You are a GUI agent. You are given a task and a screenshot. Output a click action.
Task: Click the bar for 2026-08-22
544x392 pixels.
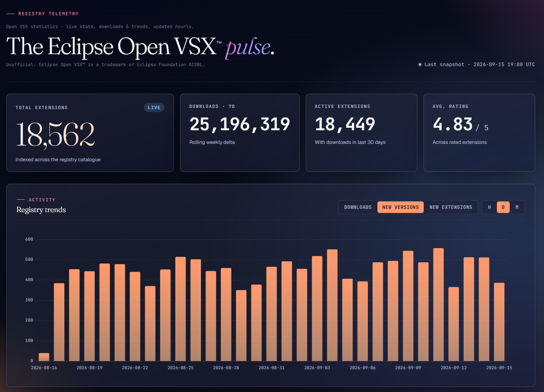(x=135, y=316)
